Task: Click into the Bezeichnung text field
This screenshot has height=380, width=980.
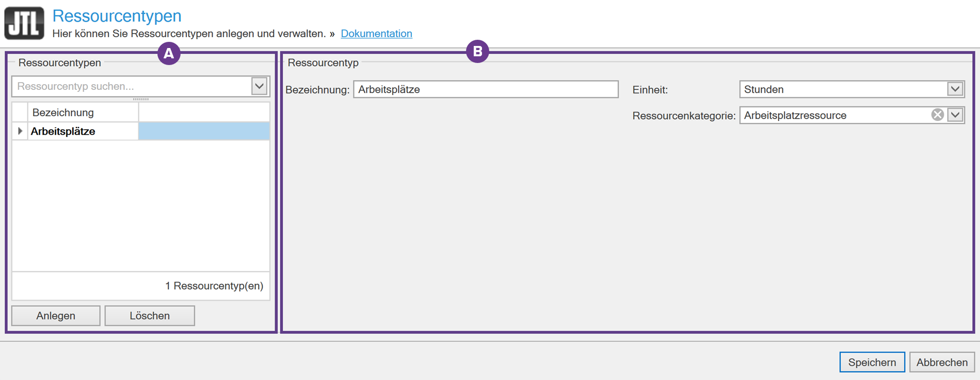Action: [x=485, y=89]
